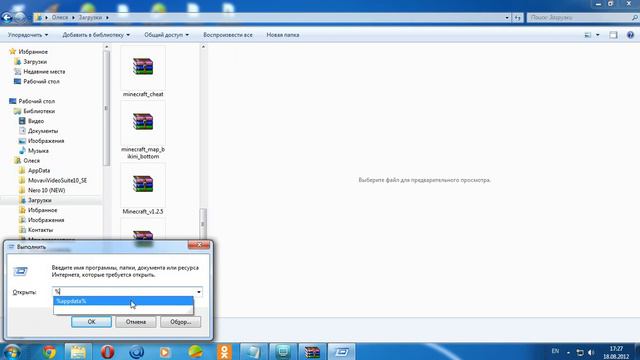640x360 pixels.
Task: Select Изображения library
Action: tap(41, 141)
